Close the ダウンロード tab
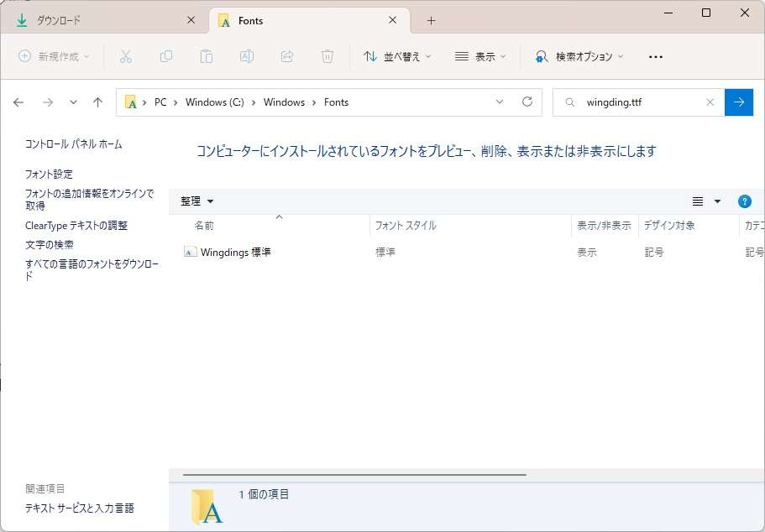The width and height of the screenshot is (765, 532). (x=191, y=20)
